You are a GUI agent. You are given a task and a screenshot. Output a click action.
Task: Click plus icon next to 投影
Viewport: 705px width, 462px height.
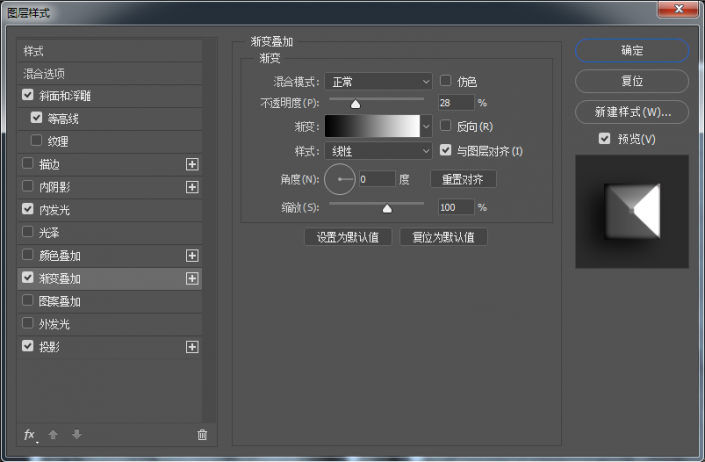(192, 346)
